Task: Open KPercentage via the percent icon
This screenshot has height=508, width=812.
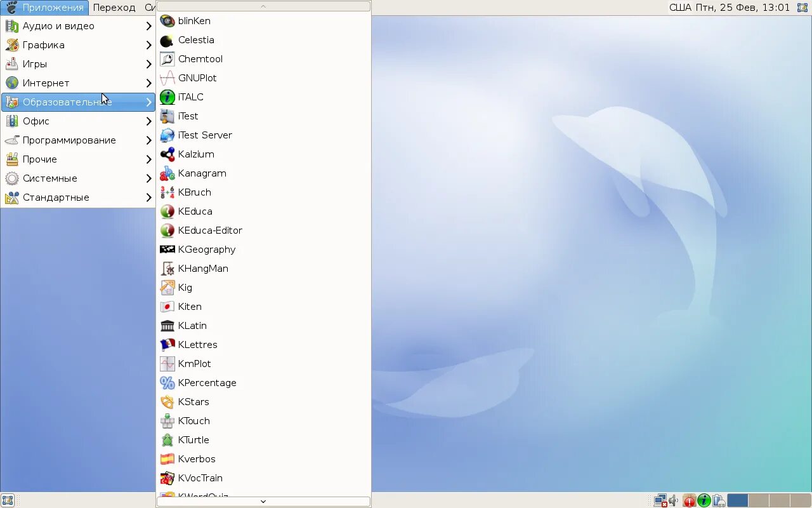Action: click(167, 383)
